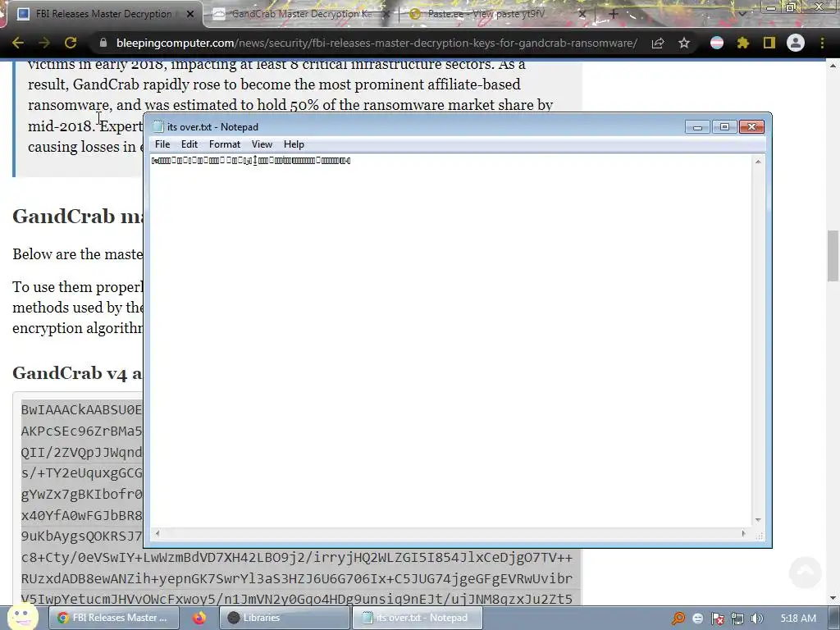Click key line starting c8+Cty/0eVSwIY

[x=297, y=558]
